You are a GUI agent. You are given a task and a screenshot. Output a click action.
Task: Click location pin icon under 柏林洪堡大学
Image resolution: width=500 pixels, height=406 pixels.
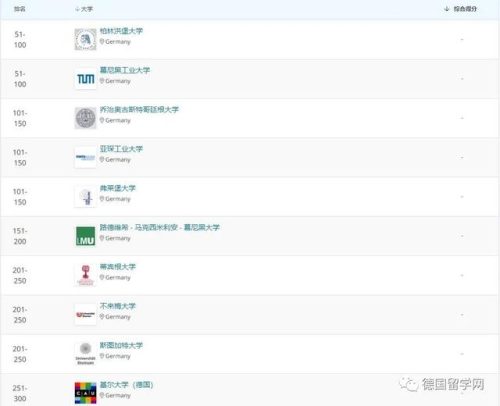(x=102, y=42)
